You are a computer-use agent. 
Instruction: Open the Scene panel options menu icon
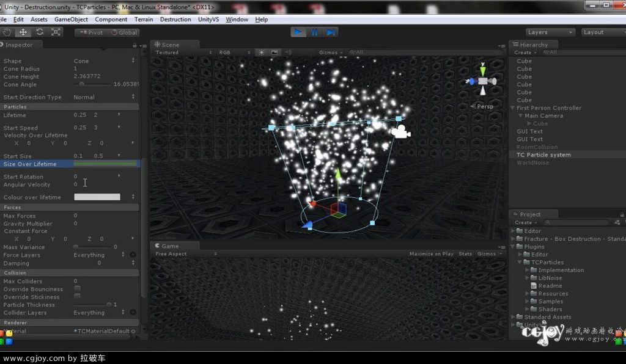click(x=501, y=46)
